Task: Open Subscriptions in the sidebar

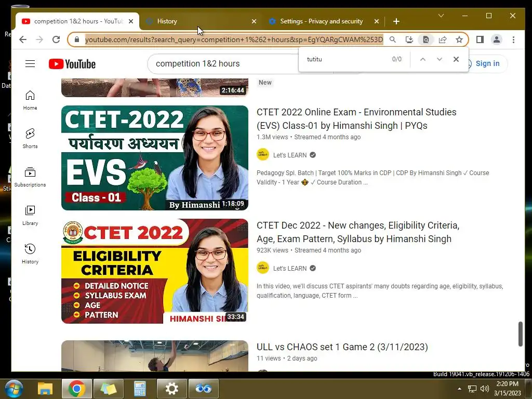Action: 30,177
